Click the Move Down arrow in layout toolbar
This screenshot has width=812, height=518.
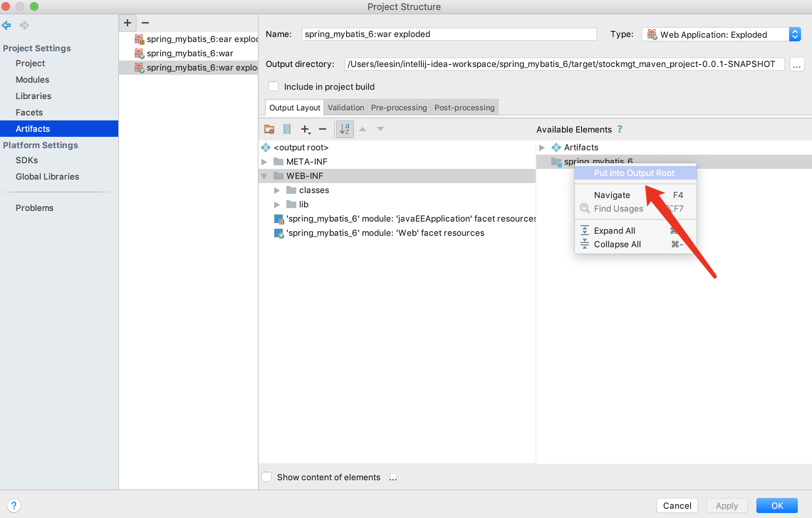click(380, 129)
